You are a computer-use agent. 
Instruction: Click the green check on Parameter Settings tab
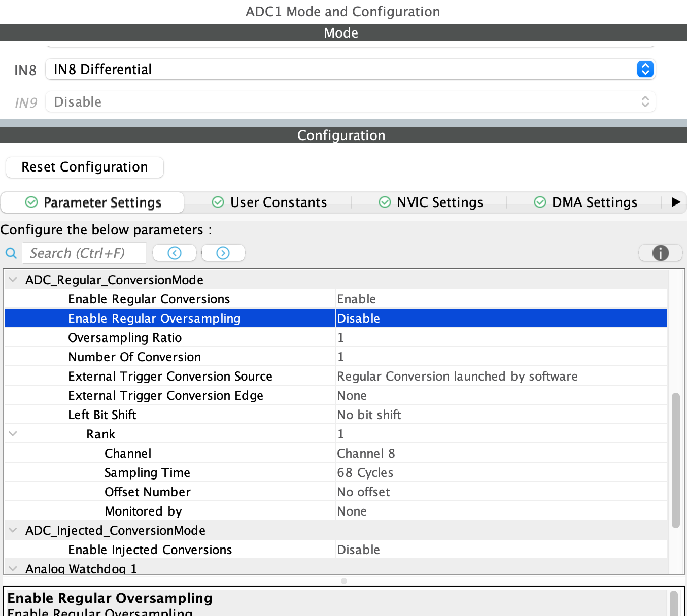(x=31, y=202)
